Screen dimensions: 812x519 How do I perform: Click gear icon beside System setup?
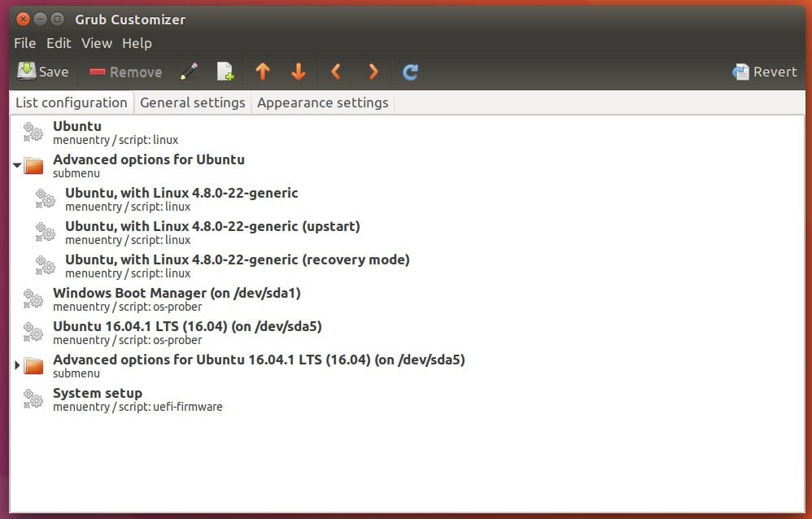33,399
